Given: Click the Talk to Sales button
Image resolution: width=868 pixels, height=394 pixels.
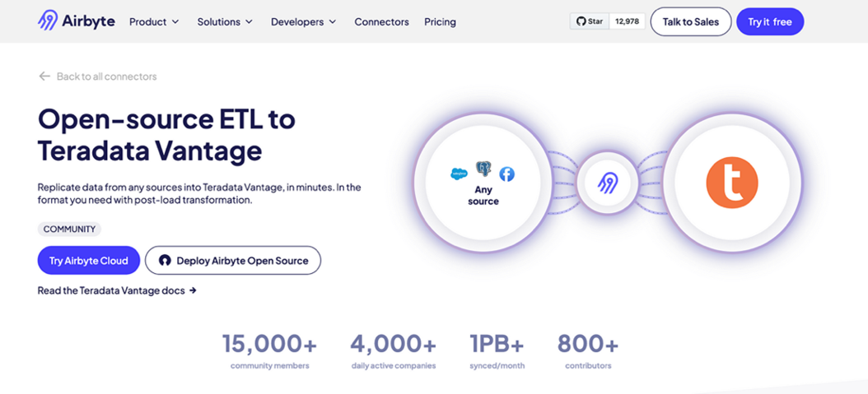Looking at the screenshot, I should [691, 21].
